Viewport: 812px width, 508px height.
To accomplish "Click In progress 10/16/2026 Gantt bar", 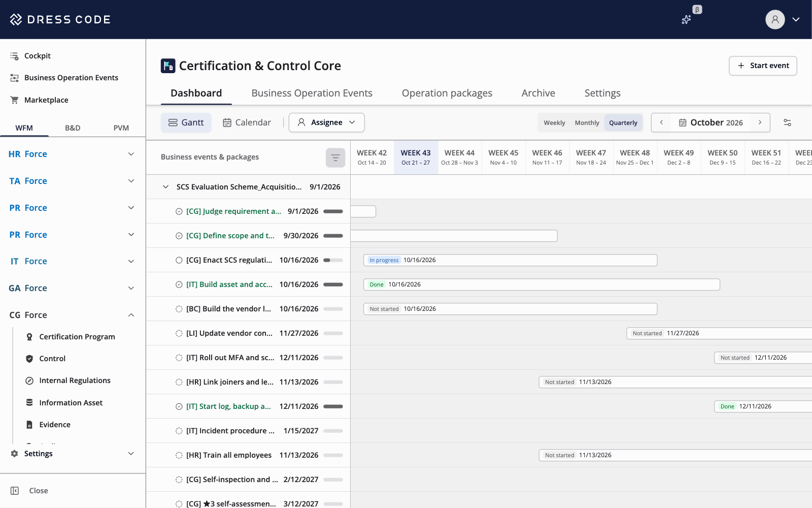I will (510, 260).
